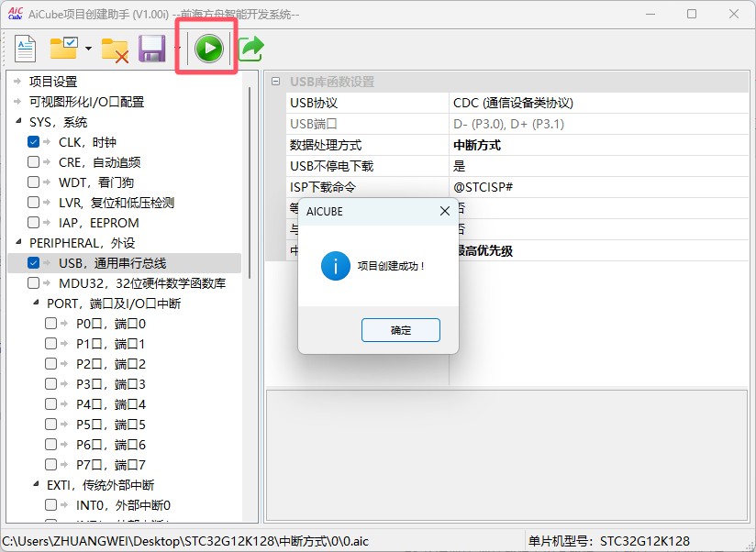The image size is (756, 552).
Task: Click the CLK, 时钟 tree label
Action: pos(87,142)
